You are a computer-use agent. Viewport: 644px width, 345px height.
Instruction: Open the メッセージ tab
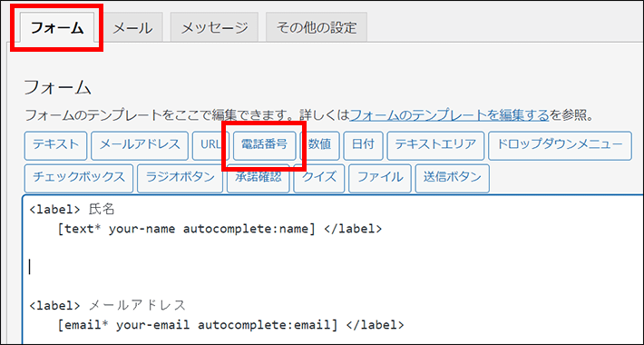[214, 27]
